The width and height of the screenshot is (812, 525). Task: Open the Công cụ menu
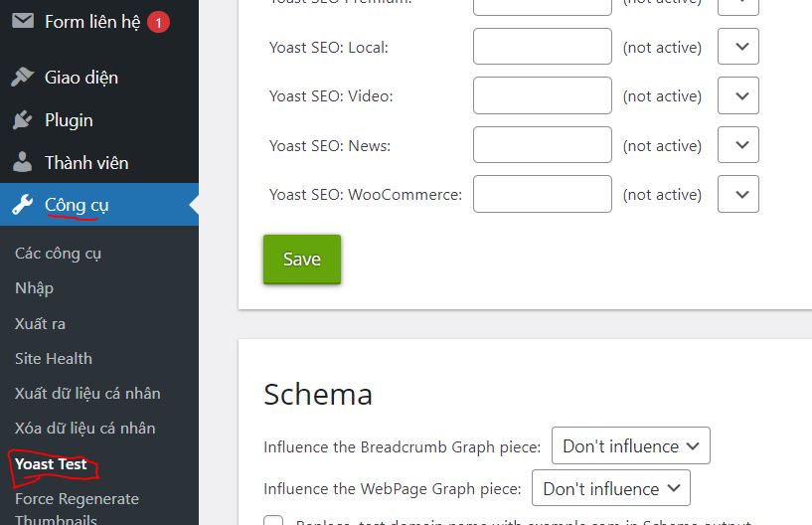pyautogui.click(x=77, y=205)
